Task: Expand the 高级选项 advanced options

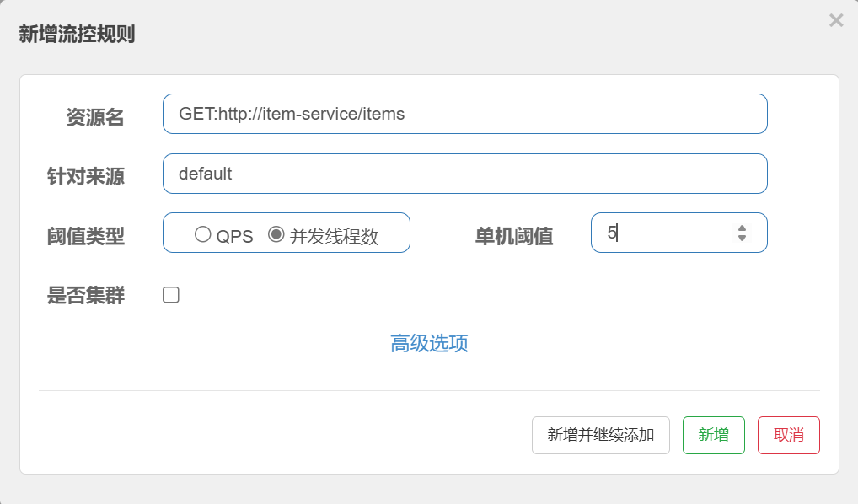Action: click(x=429, y=343)
